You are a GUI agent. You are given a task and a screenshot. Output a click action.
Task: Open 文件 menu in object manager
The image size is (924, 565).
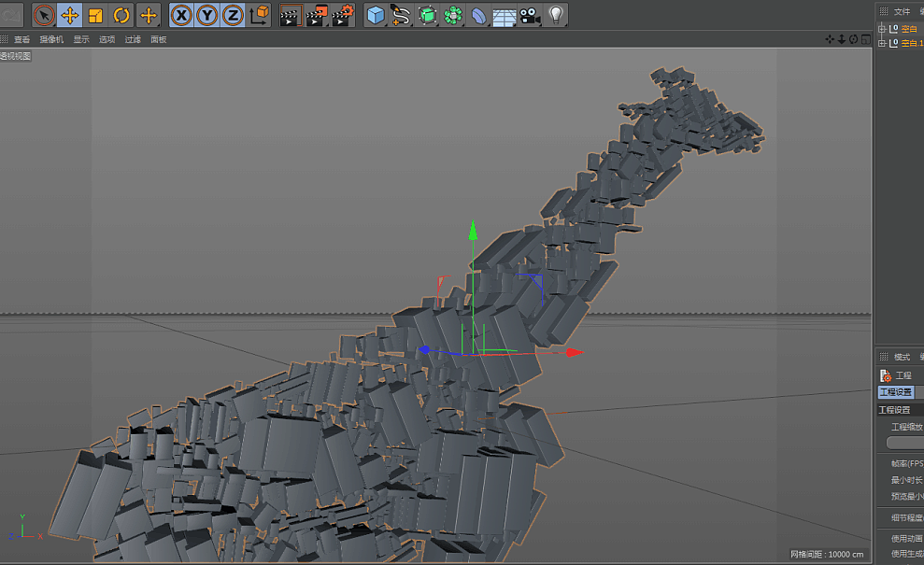[x=902, y=11]
